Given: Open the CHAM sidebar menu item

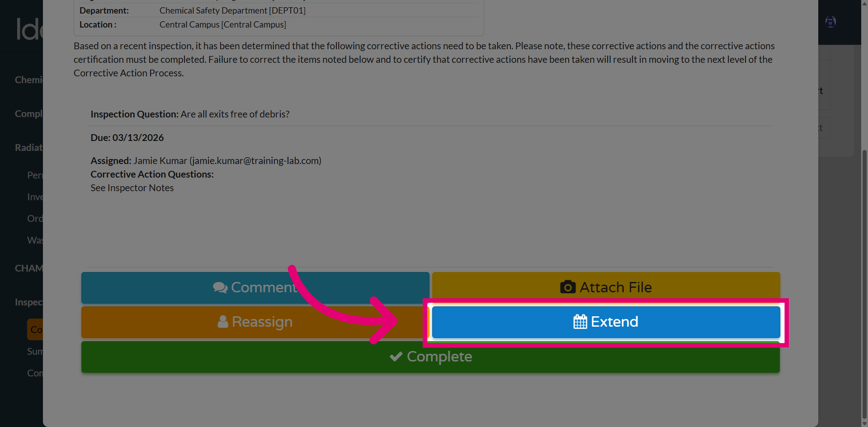Looking at the screenshot, I should (x=29, y=268).
